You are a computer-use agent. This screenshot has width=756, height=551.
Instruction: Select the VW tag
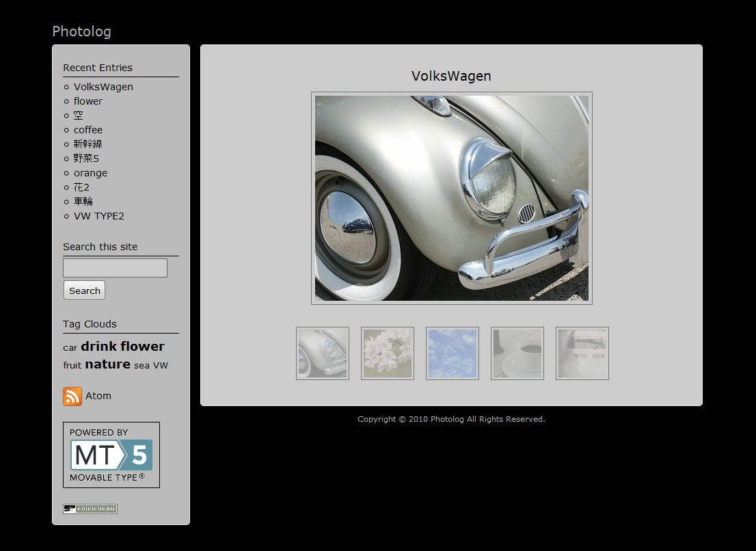tap(161, 366)
